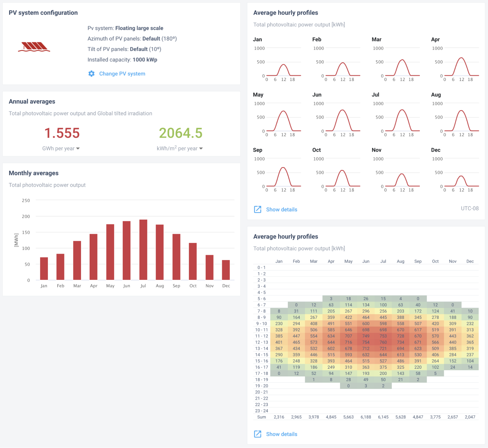488x448 pixels.
Task: Click the [MWh] axis label on the bar chart
Action: click(x=16, y=240)
